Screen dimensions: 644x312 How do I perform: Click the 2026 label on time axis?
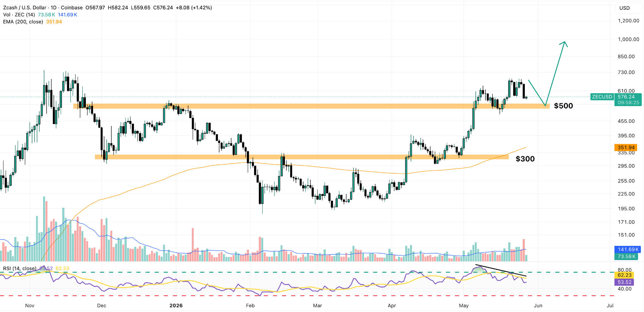176,305
